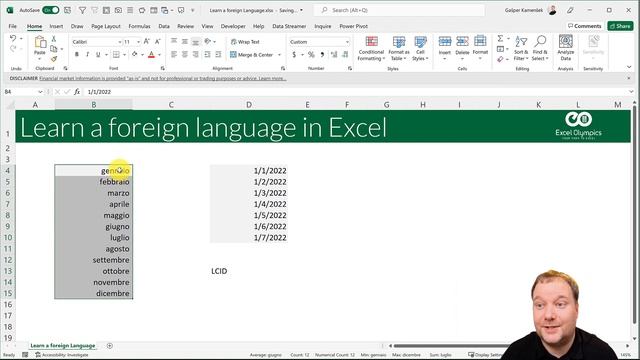Click the Accounting dollar format icon

[x=294, y=55]
